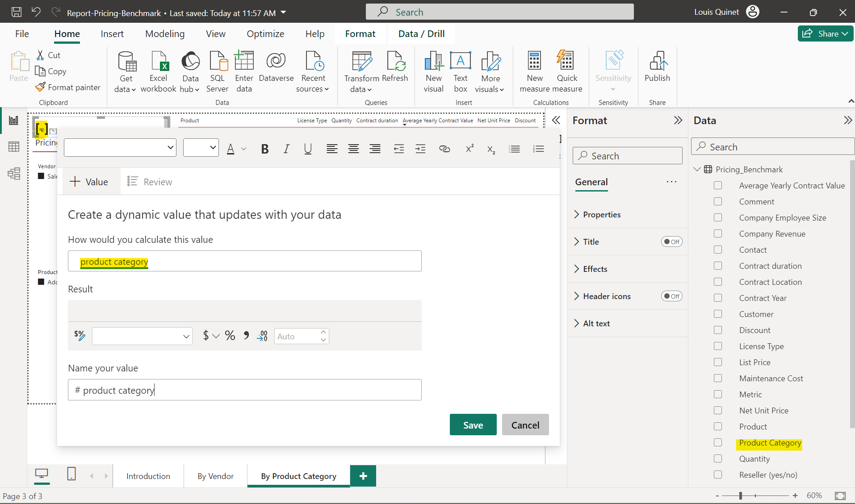Collapse the Pricing_Benchmark table tree

click(x=697, y=169)
